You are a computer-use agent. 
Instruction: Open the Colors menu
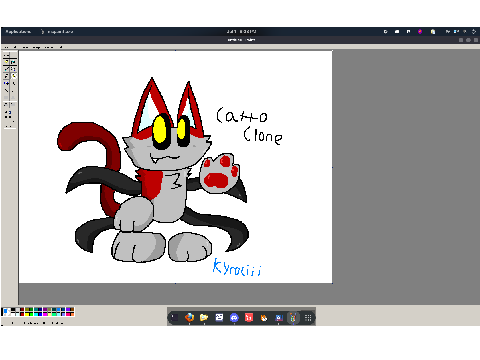[x=49, y=47]
